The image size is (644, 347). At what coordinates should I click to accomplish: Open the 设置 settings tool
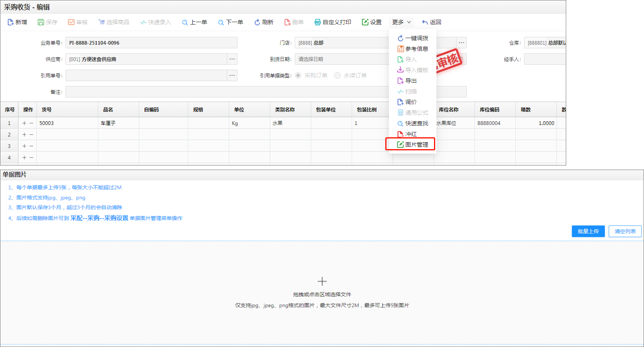point(371,22)
